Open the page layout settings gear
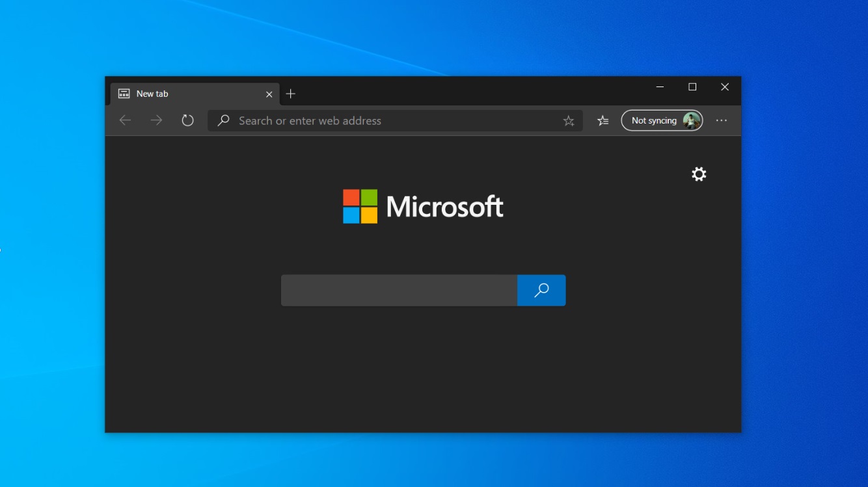 [x=698, y=174]
